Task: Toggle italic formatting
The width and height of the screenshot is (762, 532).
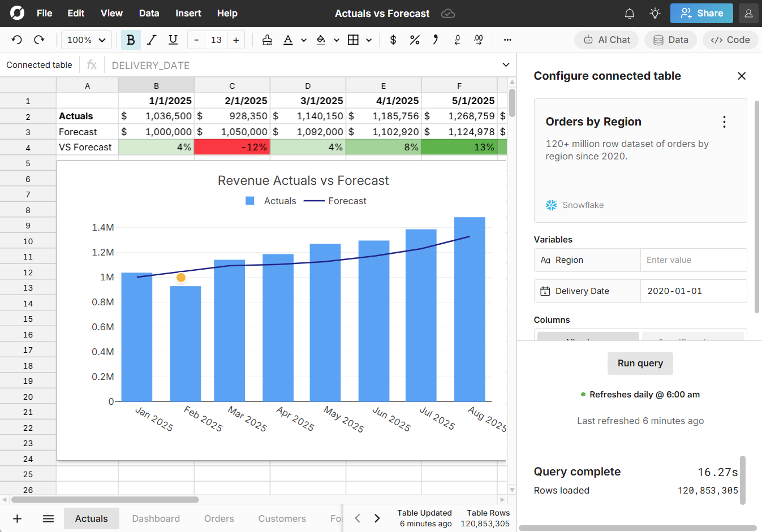Action: (152, 40)
